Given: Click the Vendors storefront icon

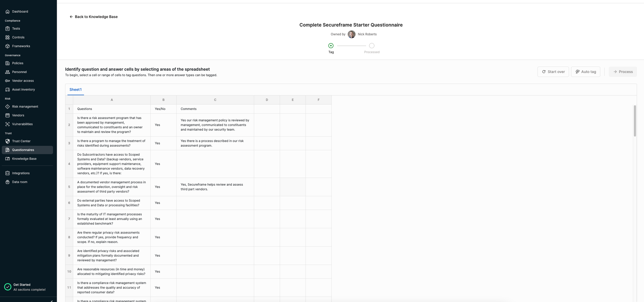Looking at the screenshot, I should pyautogui.click(x=7, y=115).
